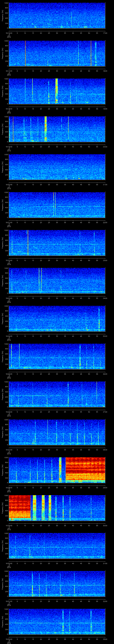Select the spectrogram panel starting at 18:26:00

coord(57,394)
